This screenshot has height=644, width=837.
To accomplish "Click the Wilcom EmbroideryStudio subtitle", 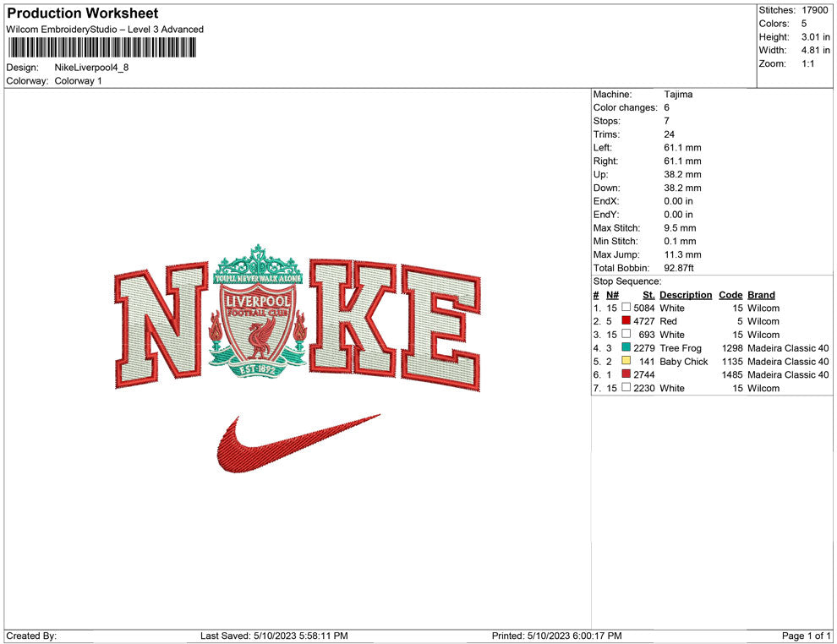I will 105,30.
